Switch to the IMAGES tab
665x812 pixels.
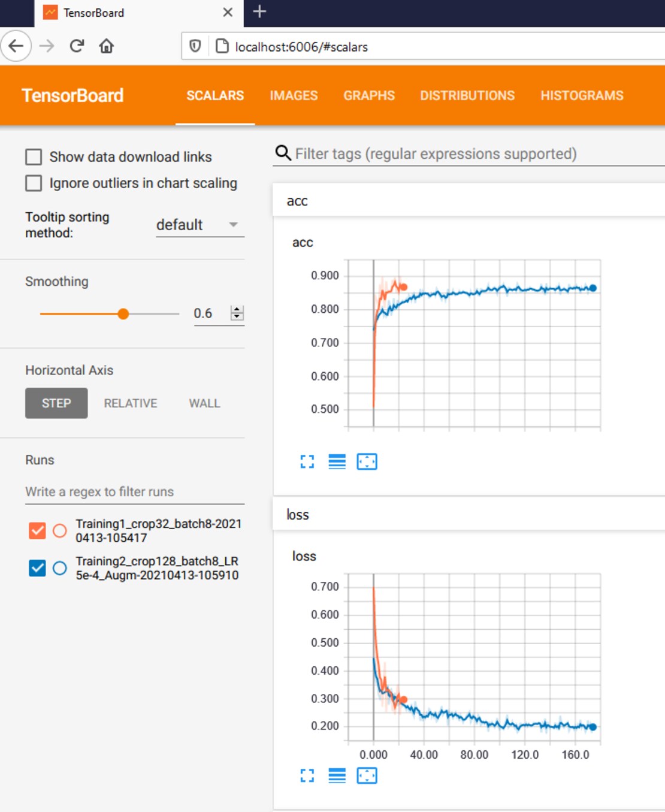[x=294, y=96]
